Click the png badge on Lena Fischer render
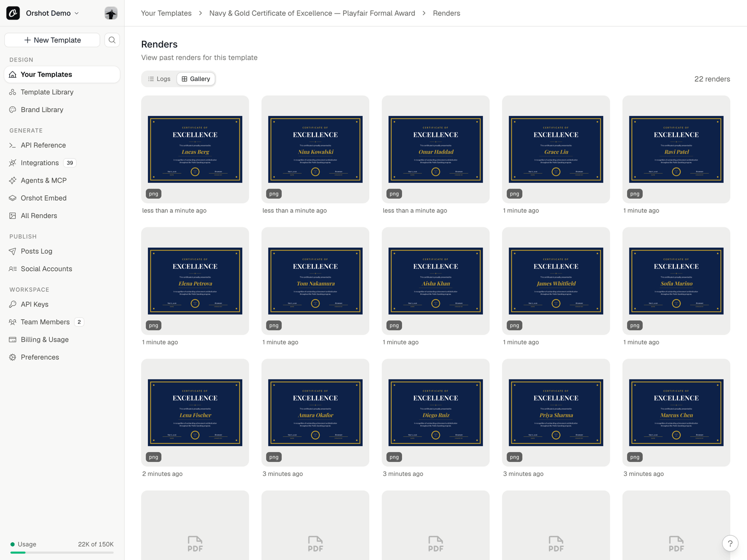 click(x=154, y=457)
